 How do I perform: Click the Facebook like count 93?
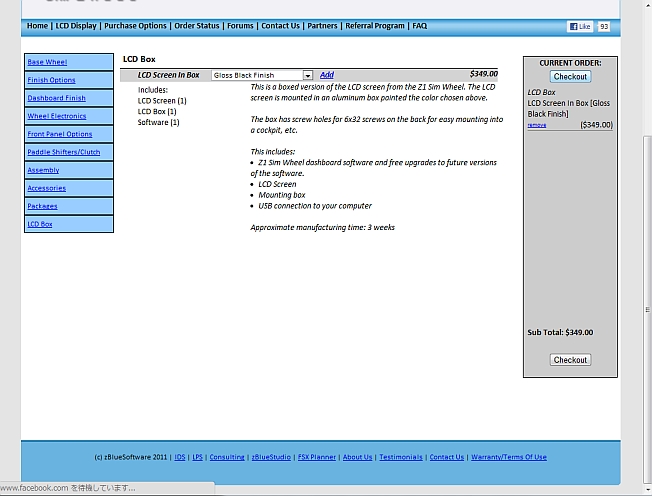(604, 27)
